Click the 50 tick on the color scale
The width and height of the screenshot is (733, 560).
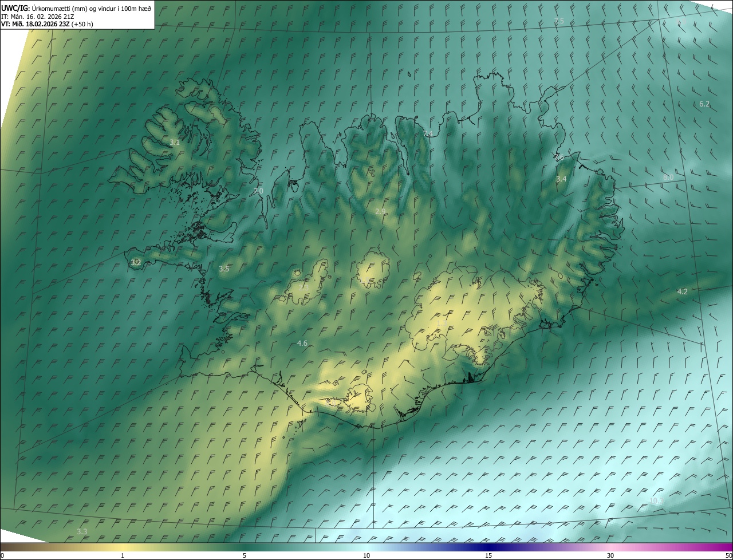point(728,555)
